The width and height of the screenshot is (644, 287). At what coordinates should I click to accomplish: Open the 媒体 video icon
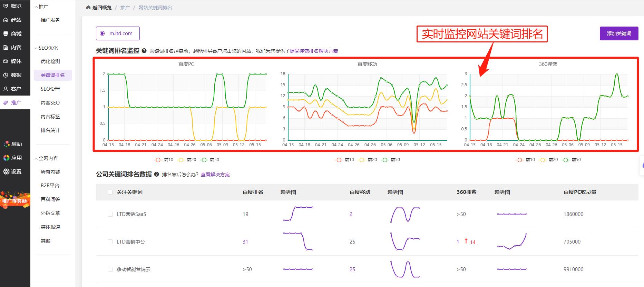[6, 61]
